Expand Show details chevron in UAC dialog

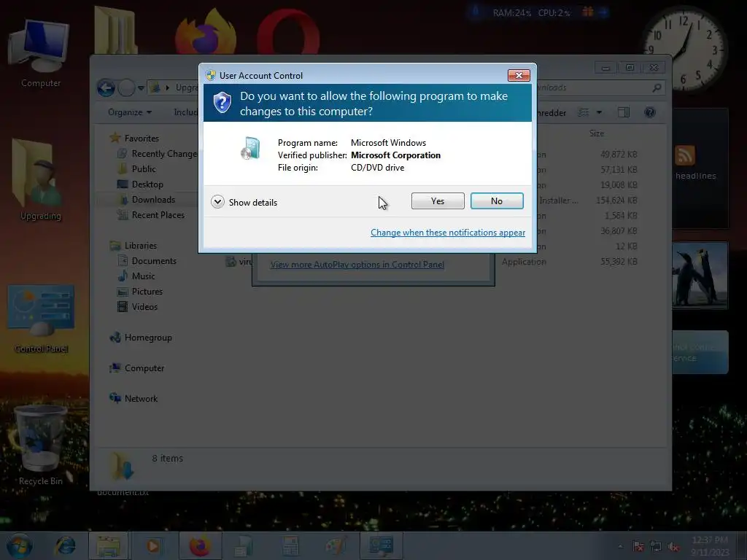[x=217, y=202]
